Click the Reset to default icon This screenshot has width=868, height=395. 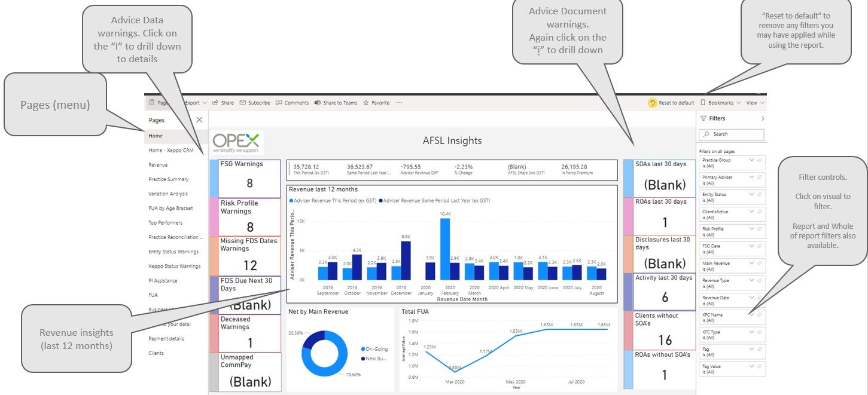tap(652, 103)
